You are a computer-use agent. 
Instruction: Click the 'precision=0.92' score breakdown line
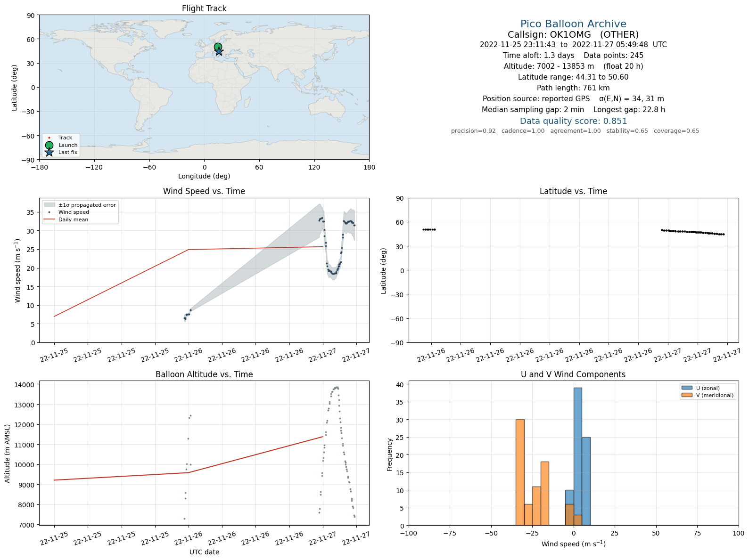pyautogui.click(x=575, y=131)
